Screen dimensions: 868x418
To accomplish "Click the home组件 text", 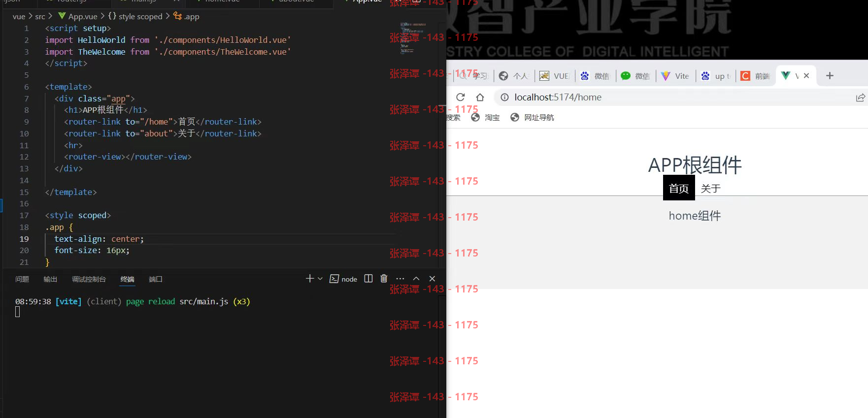I will [x=695, y=216].
